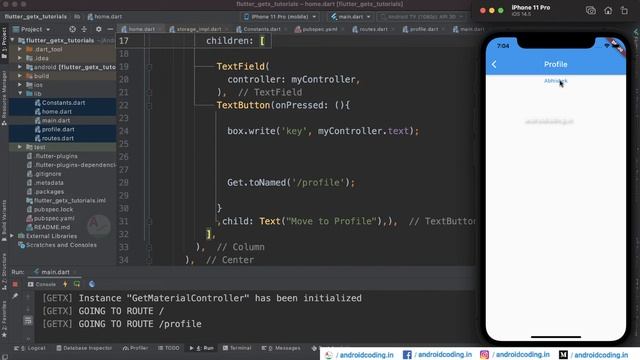Click the simulator rotate device icon

coord(624,11)
